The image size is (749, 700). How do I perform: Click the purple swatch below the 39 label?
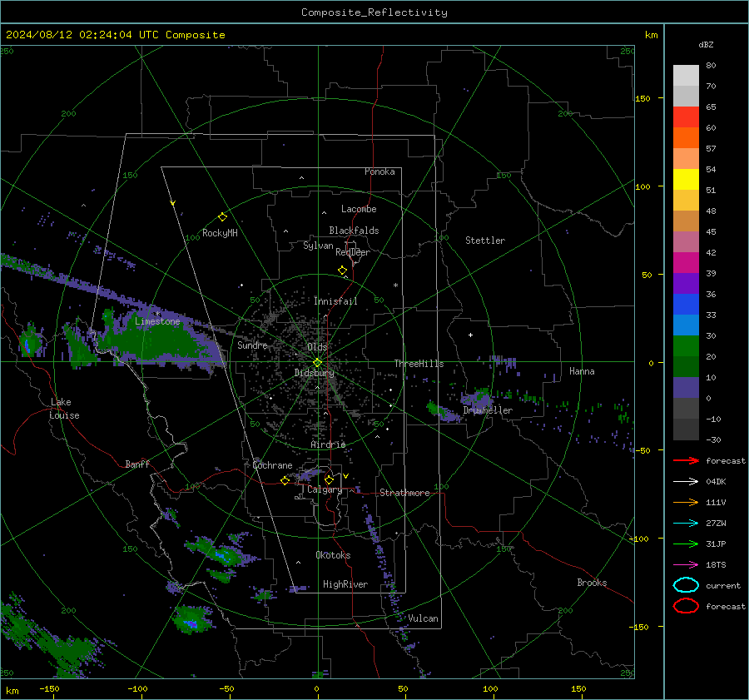point(686,283)
